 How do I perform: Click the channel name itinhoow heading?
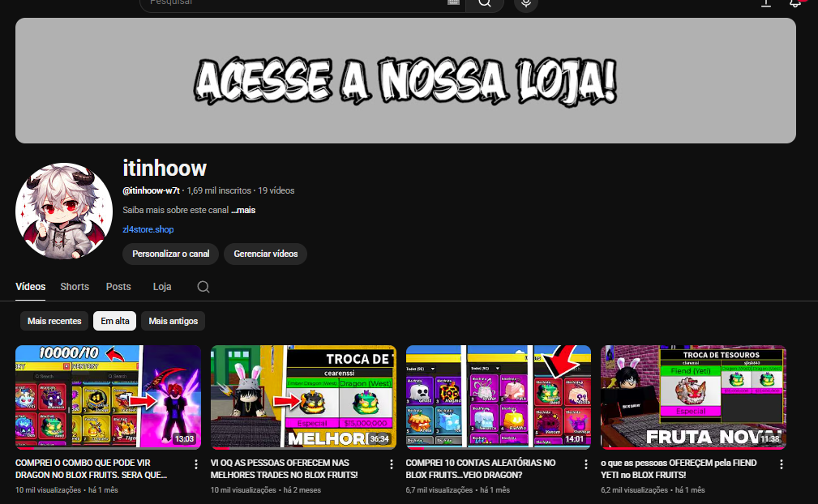[165, 169]
